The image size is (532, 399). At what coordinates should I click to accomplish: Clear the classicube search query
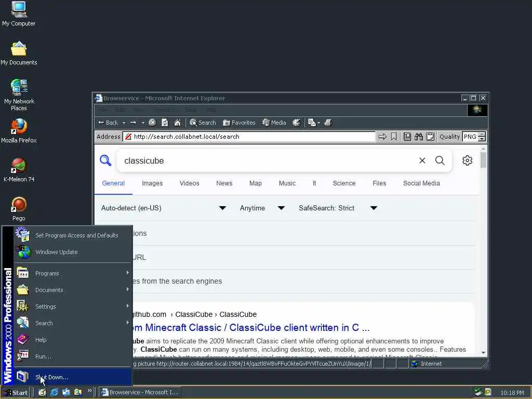(422, 161)
